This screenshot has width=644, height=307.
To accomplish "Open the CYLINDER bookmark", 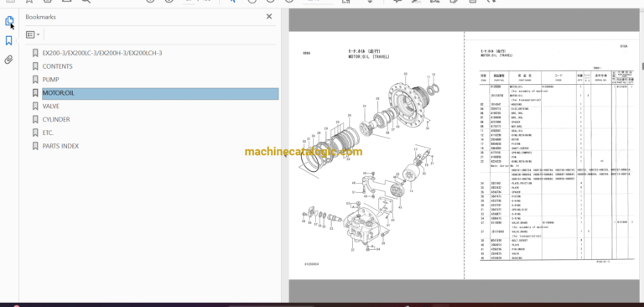I will (x=56, y=119).
